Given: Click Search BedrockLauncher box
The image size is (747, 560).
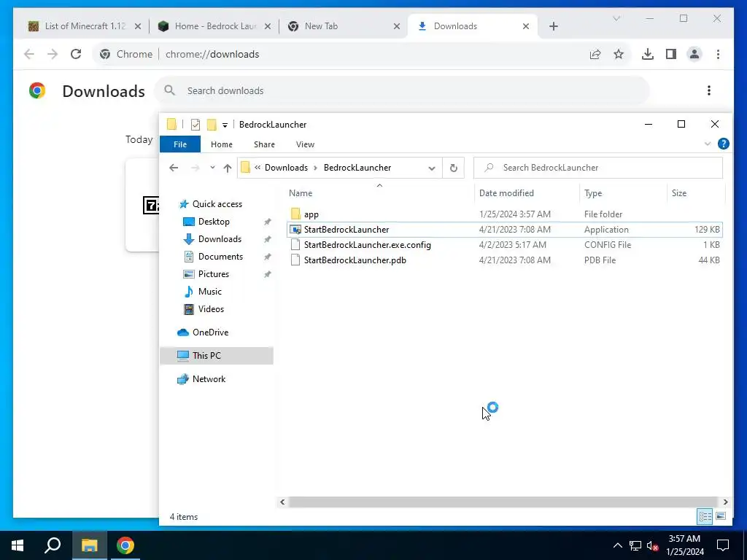Looking at the screenshot, I should tap(598, 168).
